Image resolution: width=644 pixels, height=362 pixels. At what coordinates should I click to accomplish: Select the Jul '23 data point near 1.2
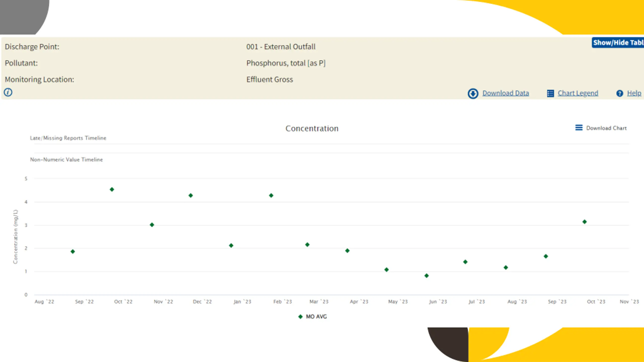pyautogui.click(x=506, y=267)
